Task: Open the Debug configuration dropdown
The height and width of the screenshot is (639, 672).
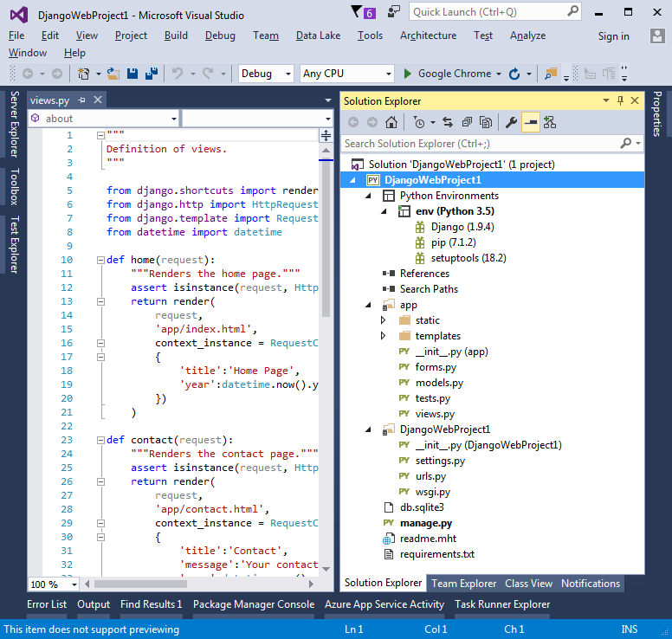Action: click(266, 74)
